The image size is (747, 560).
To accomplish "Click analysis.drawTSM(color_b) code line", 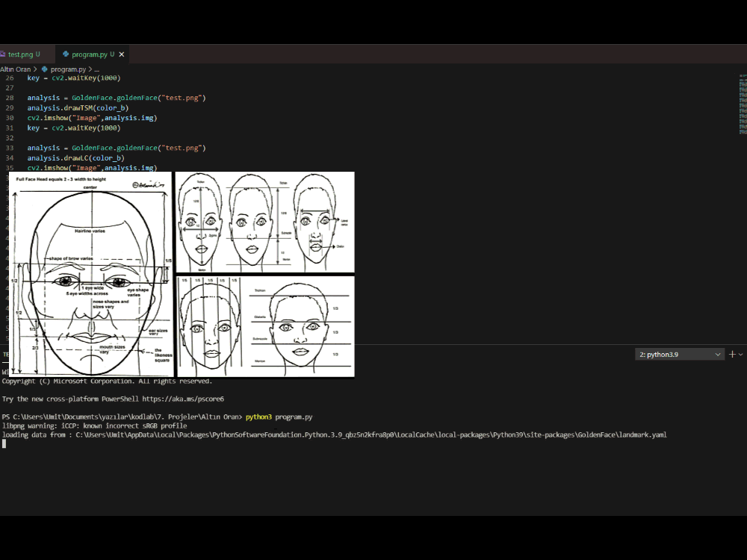I will point(78,108).
